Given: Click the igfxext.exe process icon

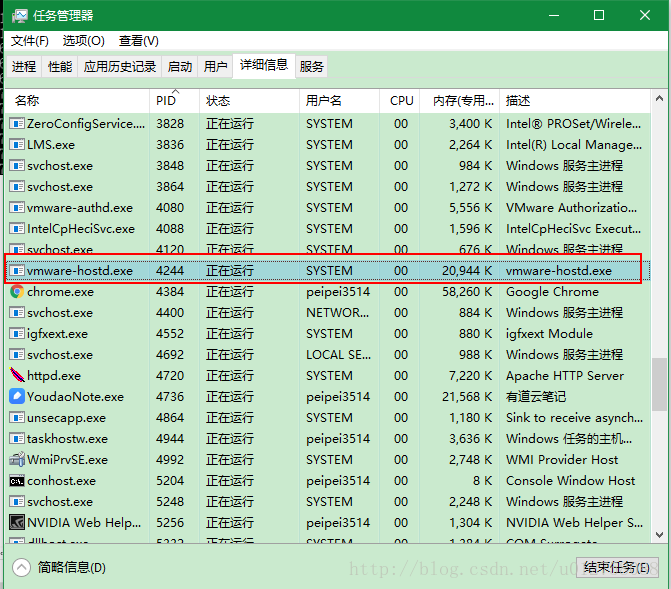Looking at the screenshot, I should tap(17, 333).
